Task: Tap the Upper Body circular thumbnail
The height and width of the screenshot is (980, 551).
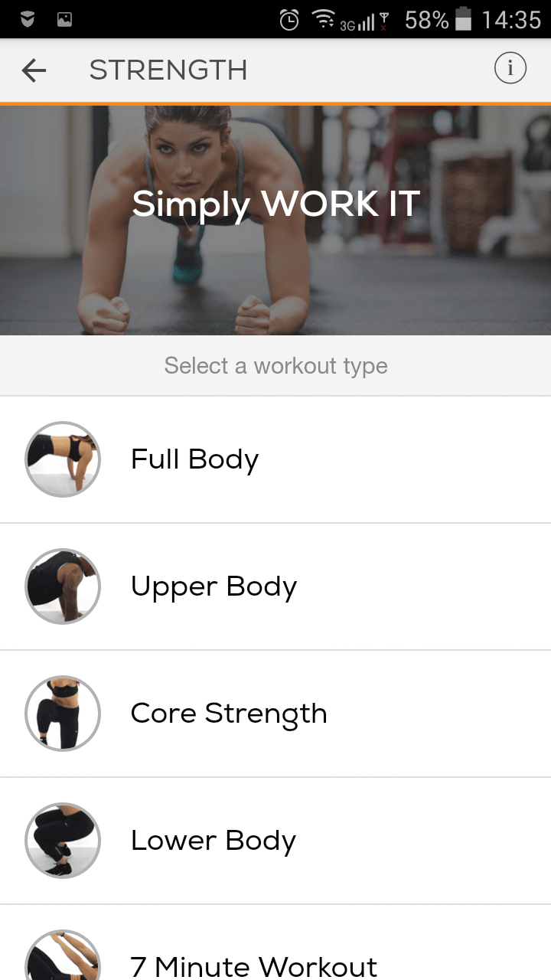Action: [x=63, y=586]
